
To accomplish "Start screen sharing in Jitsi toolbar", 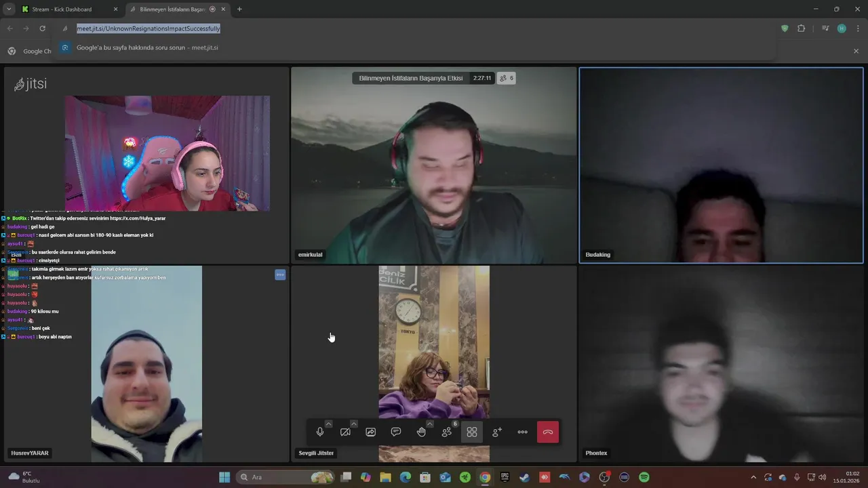I will tap(371, 432).
